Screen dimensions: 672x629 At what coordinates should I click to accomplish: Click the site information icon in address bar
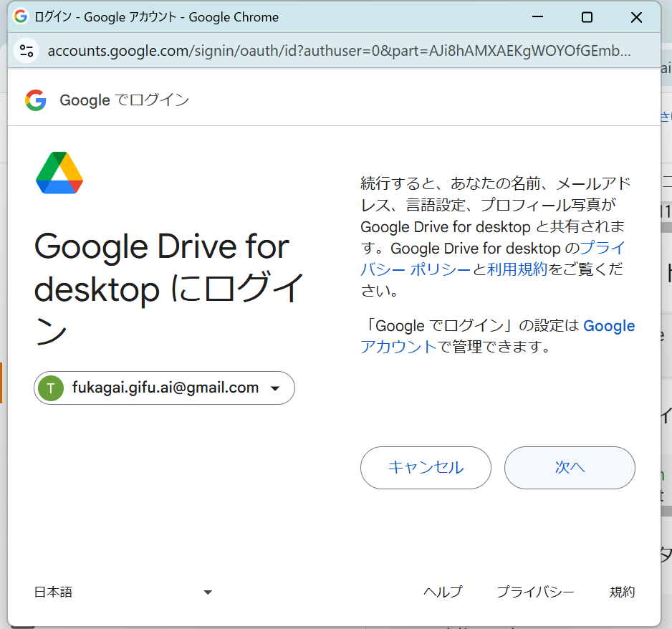(x=27, y=51)
